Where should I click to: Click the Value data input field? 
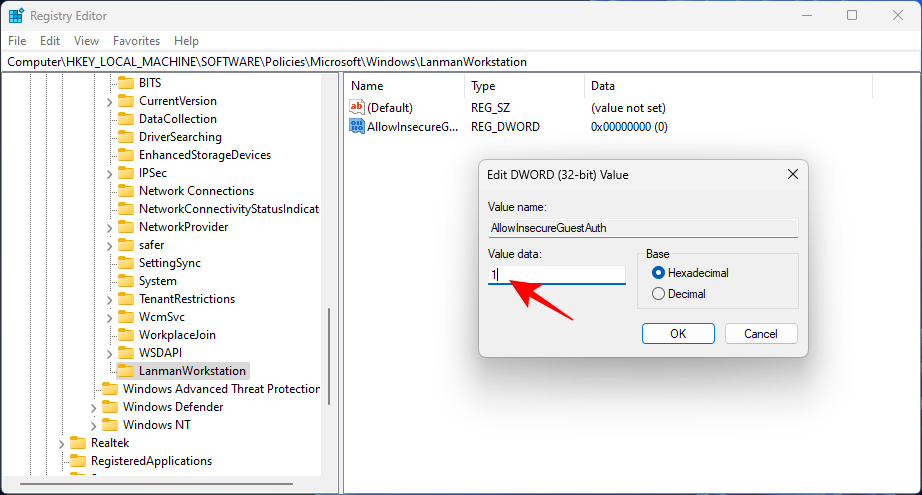tap(556, 275)
